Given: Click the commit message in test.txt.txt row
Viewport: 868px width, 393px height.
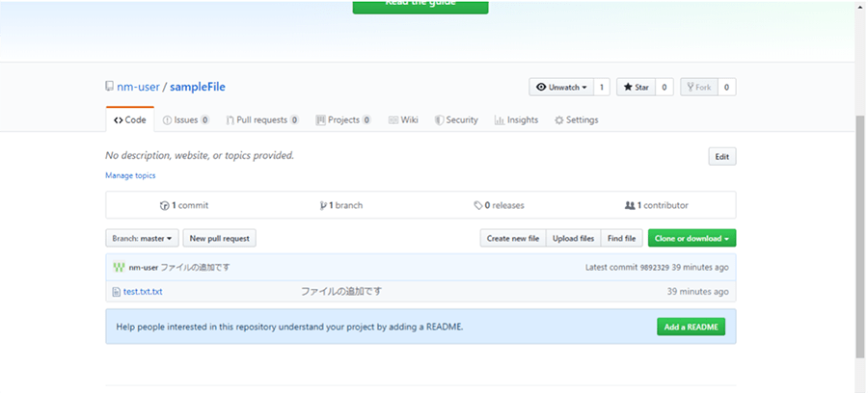Looking at the screenshot, I should (x=341, y=291).
